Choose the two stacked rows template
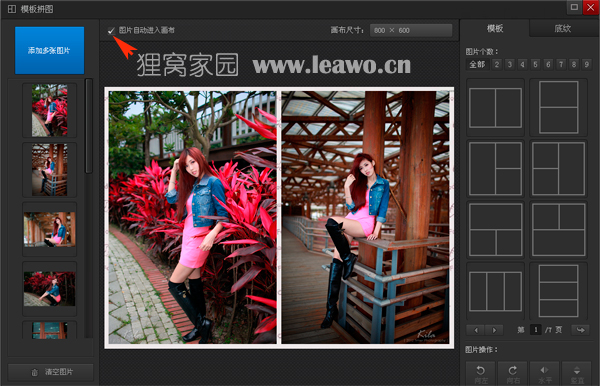Image resolution: width=600 pixels, height=386 pixels. (558, 107)
